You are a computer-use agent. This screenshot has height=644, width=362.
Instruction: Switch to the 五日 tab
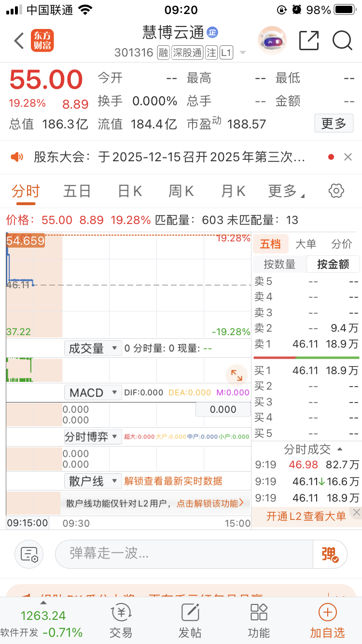(77, 191)
